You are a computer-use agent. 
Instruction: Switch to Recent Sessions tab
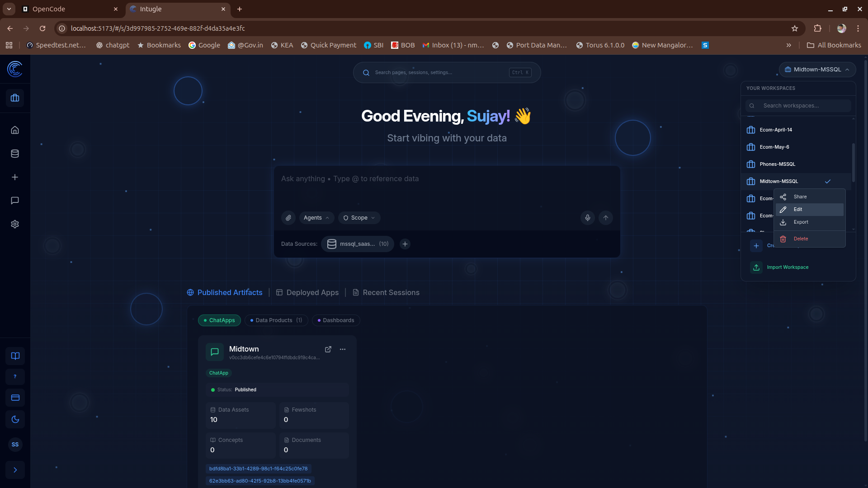click(x=386, y=293)
